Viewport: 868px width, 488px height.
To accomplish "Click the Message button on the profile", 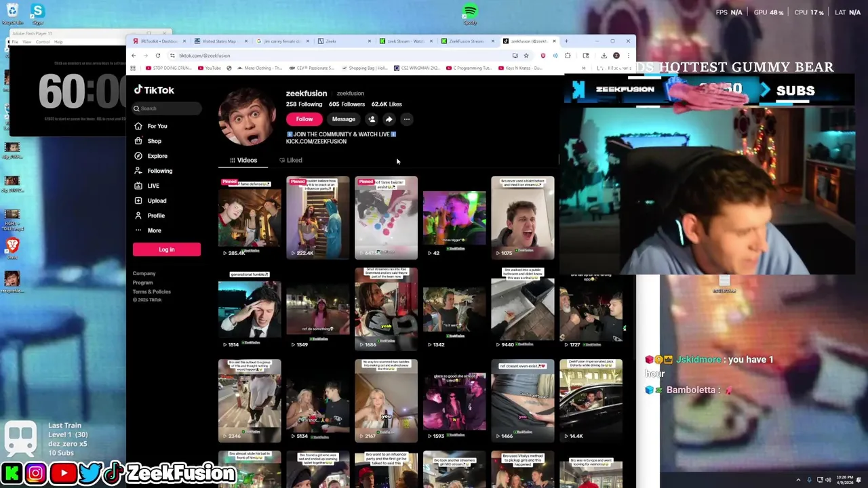I will click(x=344, y=119).
